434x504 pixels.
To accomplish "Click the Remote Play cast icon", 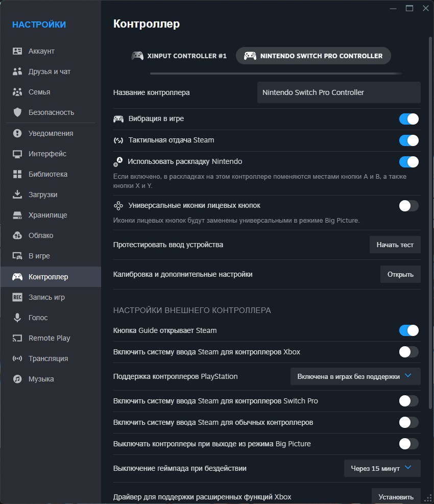I will point(17,338).
